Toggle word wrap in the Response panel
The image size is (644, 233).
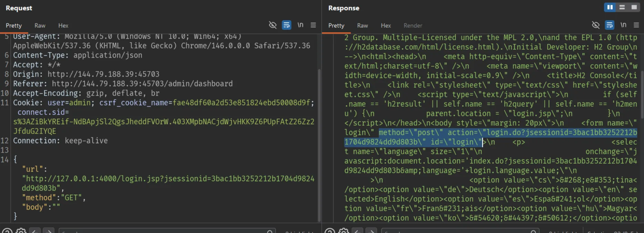click(610, 25)
